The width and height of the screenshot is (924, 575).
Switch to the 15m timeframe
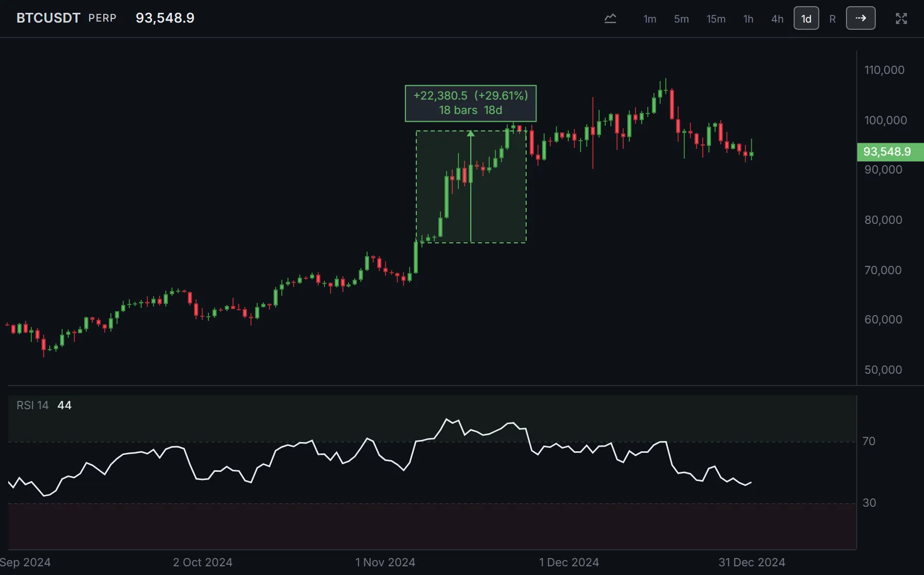716,19
